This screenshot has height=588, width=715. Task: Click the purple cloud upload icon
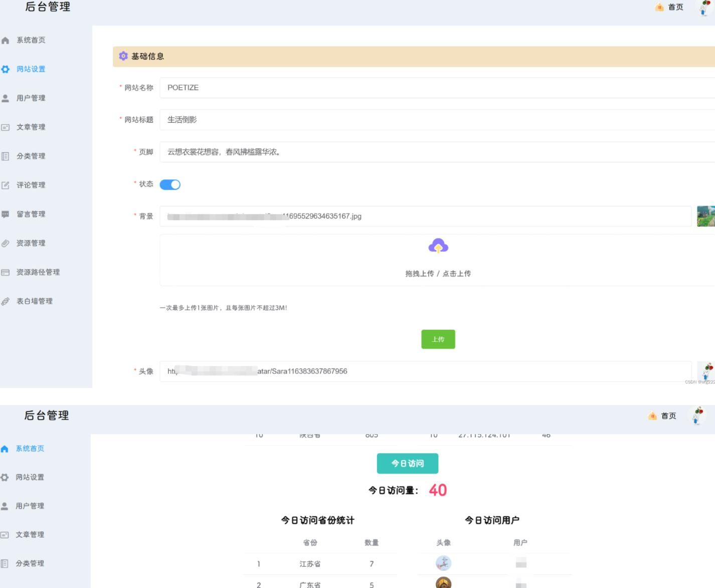pyautogui.click(x=438, y=246)
